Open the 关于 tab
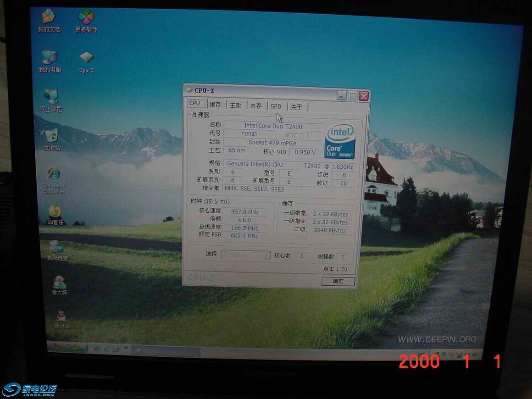532x399 pixels. (296, 107)
